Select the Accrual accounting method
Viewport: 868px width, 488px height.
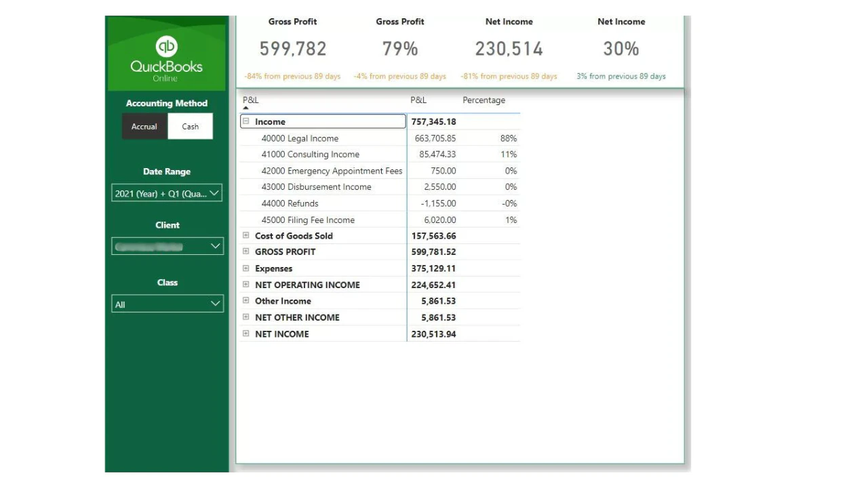[x=144, y=126]
